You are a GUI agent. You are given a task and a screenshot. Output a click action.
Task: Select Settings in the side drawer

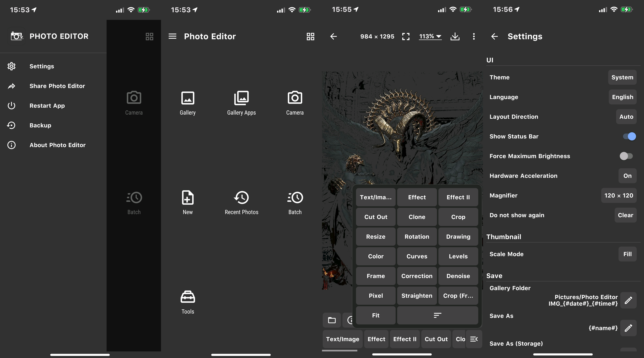click(41, 66)
